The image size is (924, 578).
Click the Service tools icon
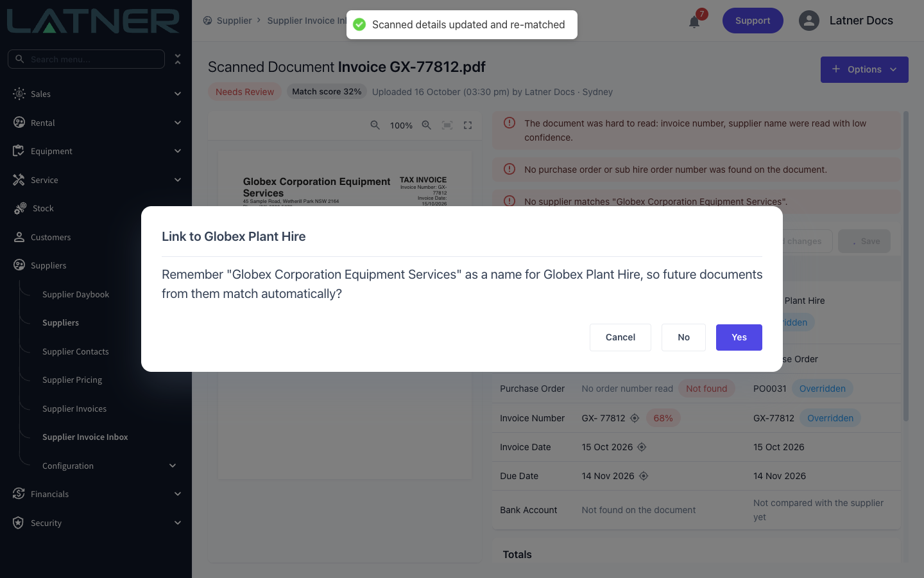(x=19, y=180)
